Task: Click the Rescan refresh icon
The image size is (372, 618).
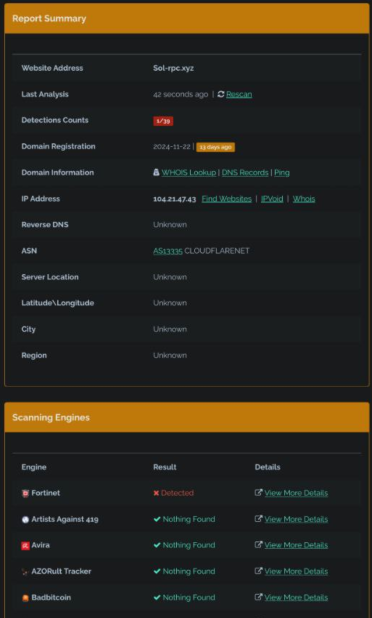Action: click(x=221, y=94)
